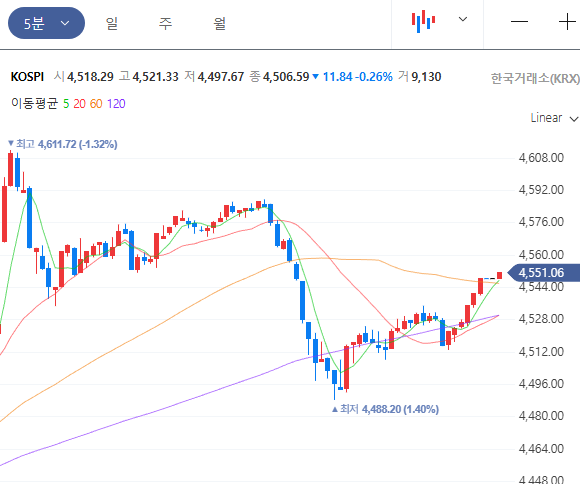Click the candlestick chart type icon
The image size is (580, 484).
click(423, 21)
